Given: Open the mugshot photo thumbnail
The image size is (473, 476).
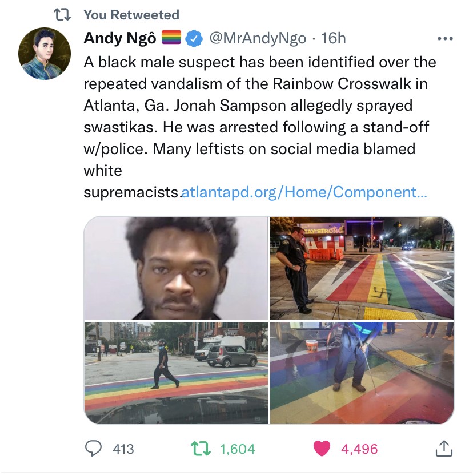Looking at the screenshot, I should click(x=176, y=268).
